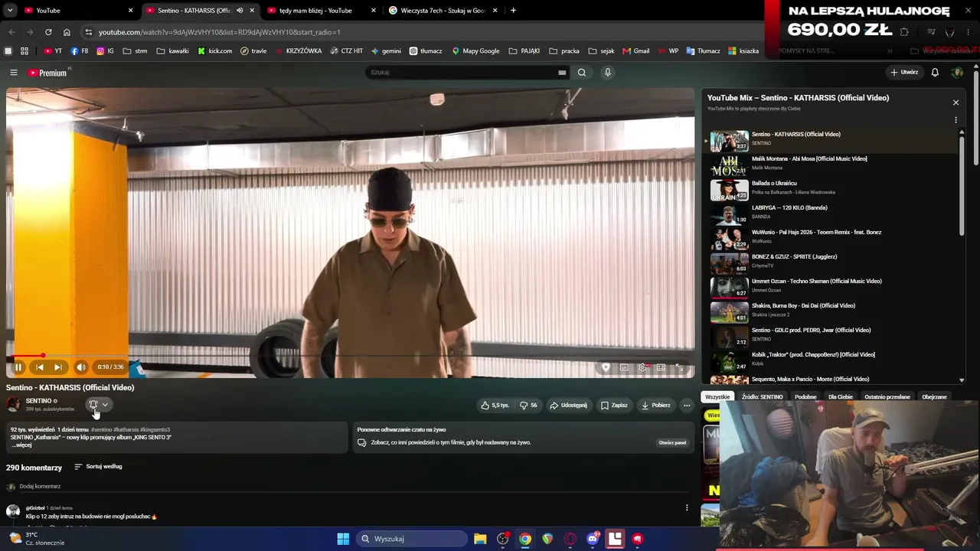980x551 pixels.
Task: Switch to Wieczysta 7ech Google tab
Action: (x=443, y=11)
